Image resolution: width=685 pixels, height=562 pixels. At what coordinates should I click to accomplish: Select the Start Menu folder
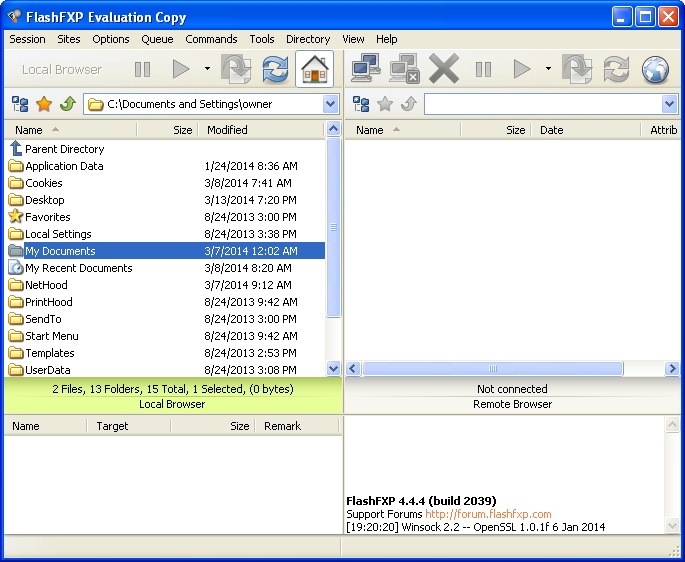coord(43,336)
